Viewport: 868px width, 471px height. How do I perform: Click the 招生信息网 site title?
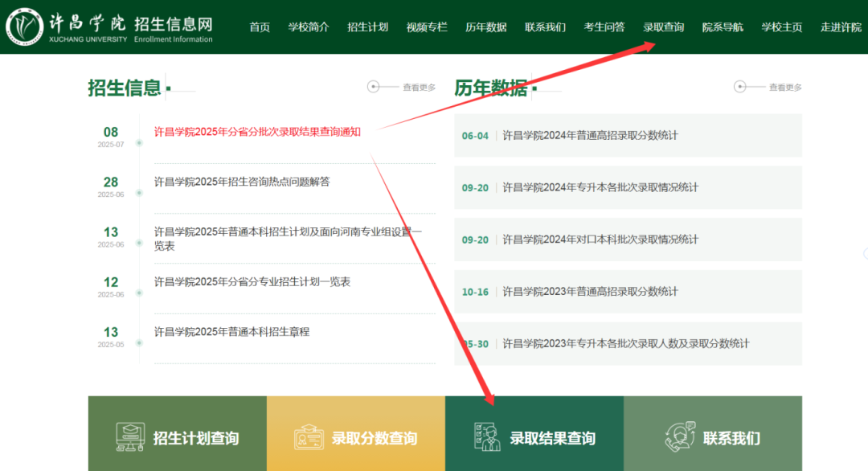pyautogui.click(x=174, y=24)
